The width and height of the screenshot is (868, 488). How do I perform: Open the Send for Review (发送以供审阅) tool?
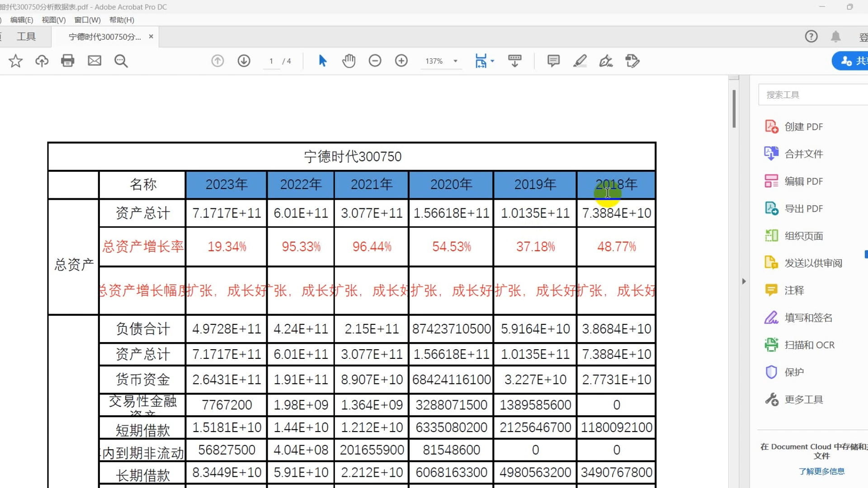pyautogui.click(x=803, y=263)
